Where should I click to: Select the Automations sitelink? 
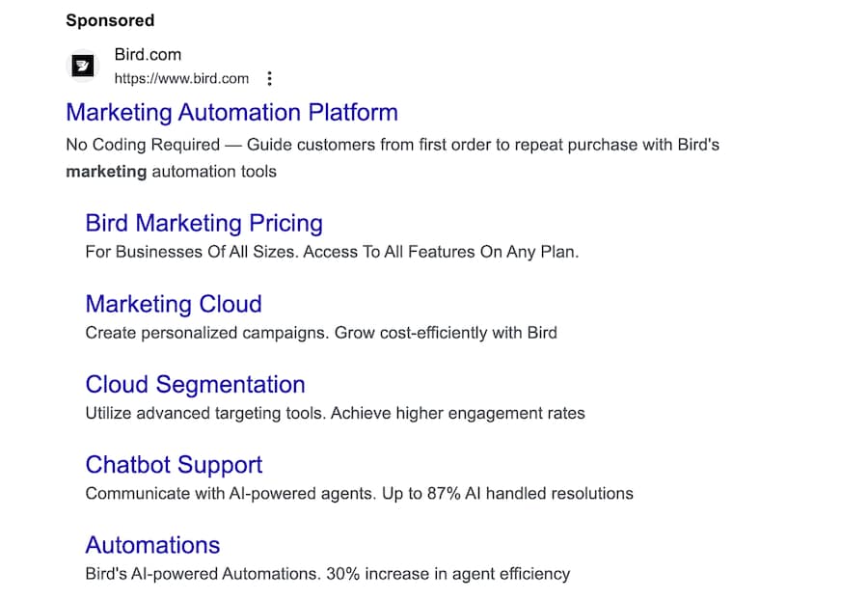[152, 545]
